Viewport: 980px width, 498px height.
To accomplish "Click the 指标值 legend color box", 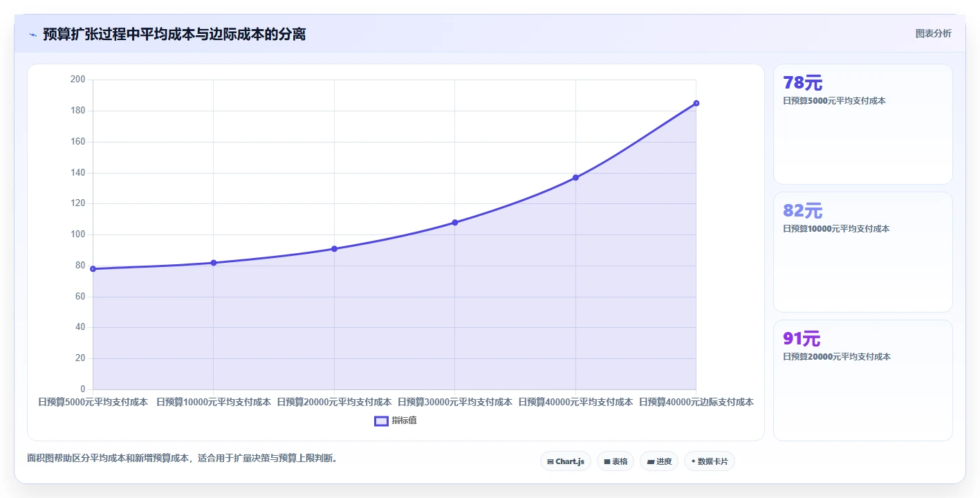I will point(381,421).
